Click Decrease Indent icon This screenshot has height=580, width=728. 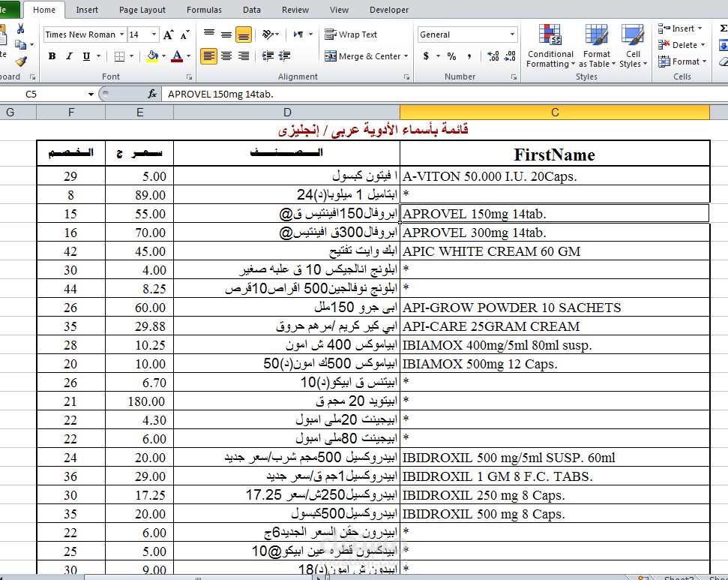[x=268, y=56]
